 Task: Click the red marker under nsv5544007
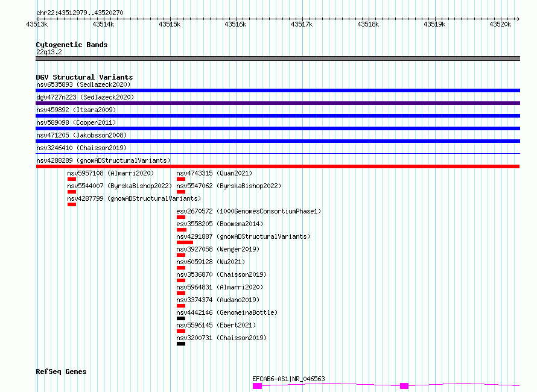click(72, 192)
